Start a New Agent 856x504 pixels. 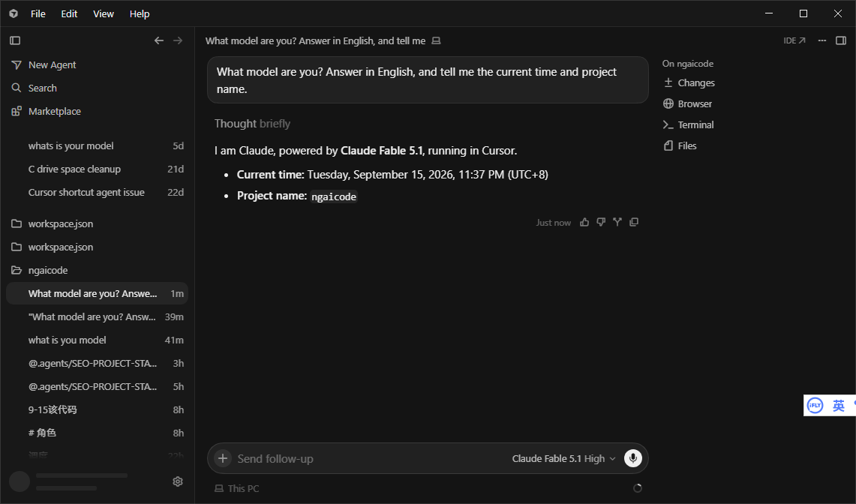coord(98,65)
